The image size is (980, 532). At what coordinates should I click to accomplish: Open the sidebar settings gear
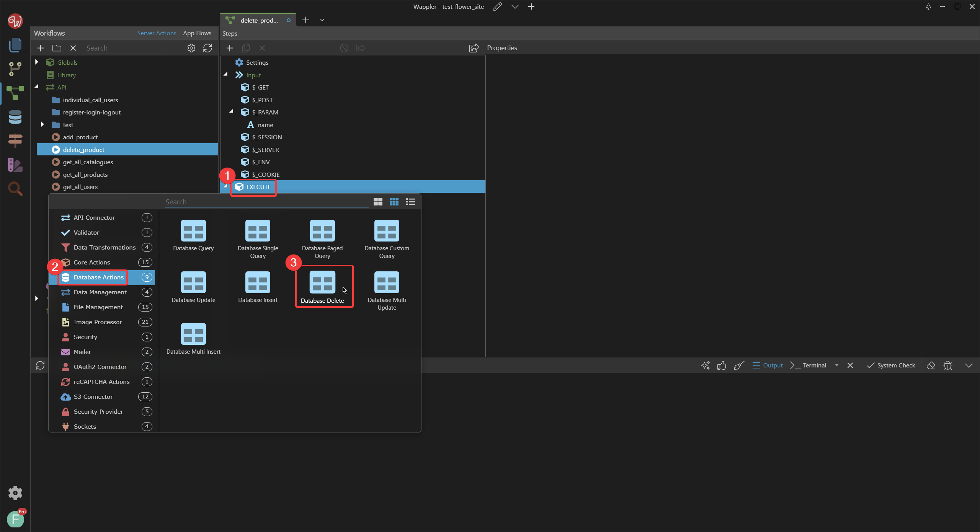pyautogui.click(x=15, y=493)
